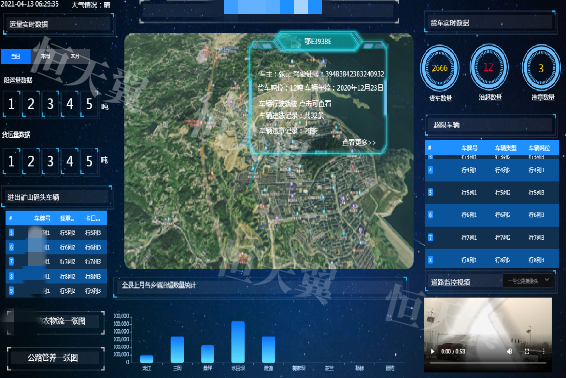Click digit 5 in the upper counter row
This screenshot has height=378, width=567.
coord(89,104)
